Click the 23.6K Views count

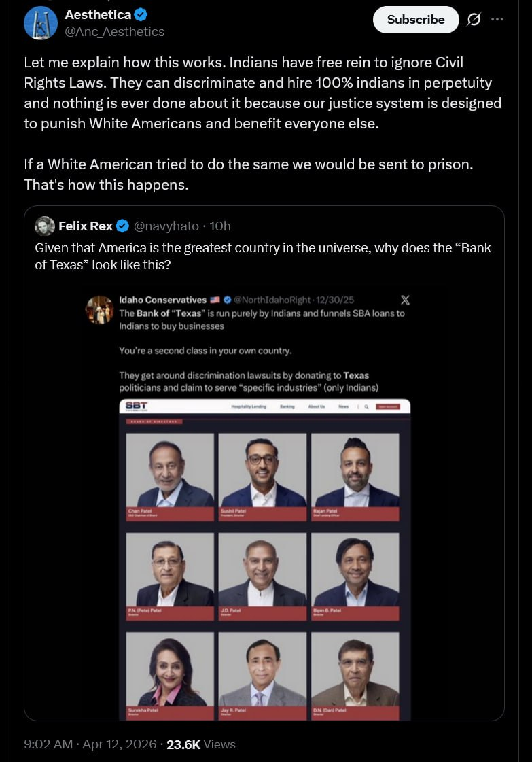tap(201, 744)
